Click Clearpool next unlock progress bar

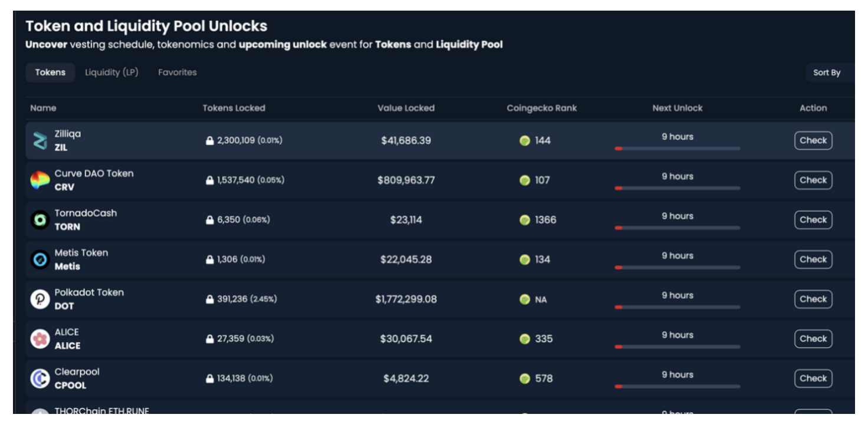click(678, 386)
